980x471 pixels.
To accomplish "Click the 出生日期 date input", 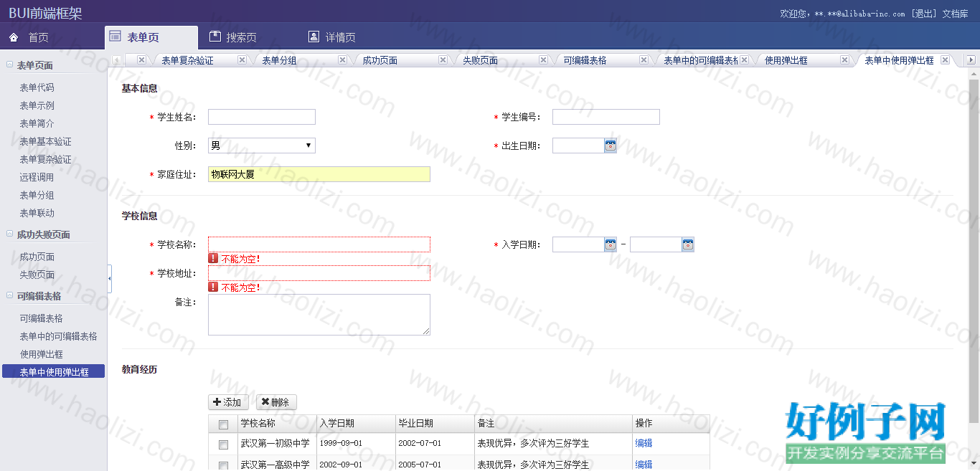I will 578,146.
